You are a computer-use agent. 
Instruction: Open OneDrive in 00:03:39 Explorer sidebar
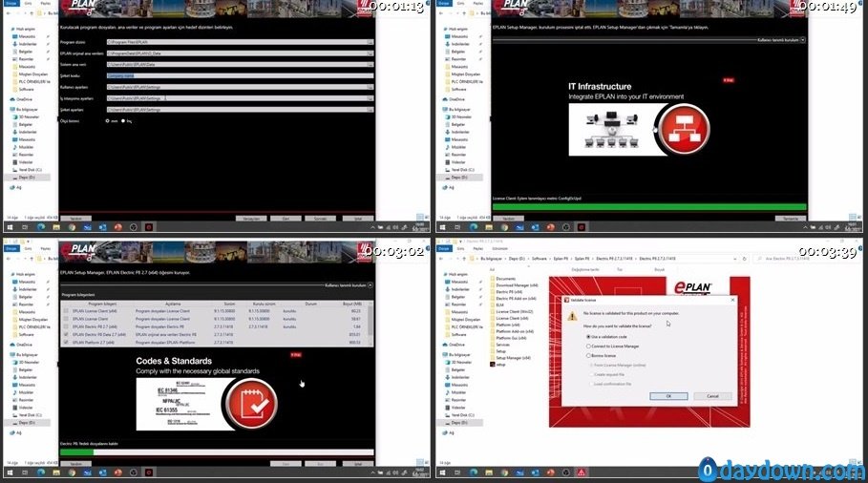tap(454, 345)
